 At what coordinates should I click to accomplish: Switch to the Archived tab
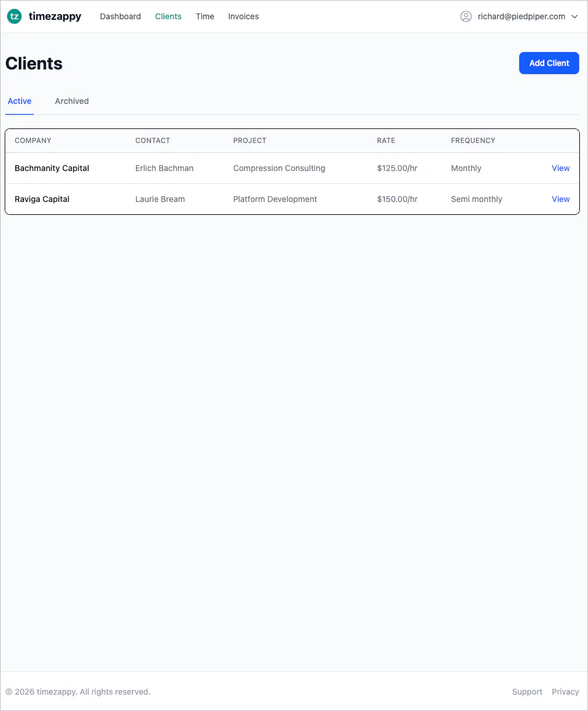[x=72, y=101]
